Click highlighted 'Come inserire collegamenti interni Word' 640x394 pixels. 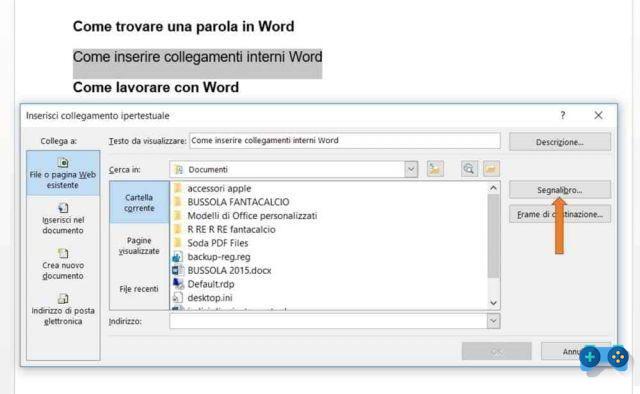[x=198, y=57]
